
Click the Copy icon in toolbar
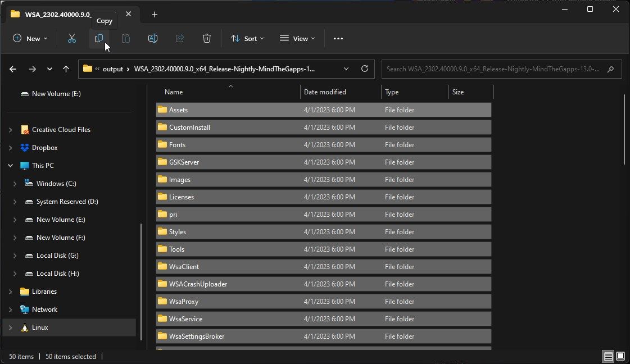point(98,39)
